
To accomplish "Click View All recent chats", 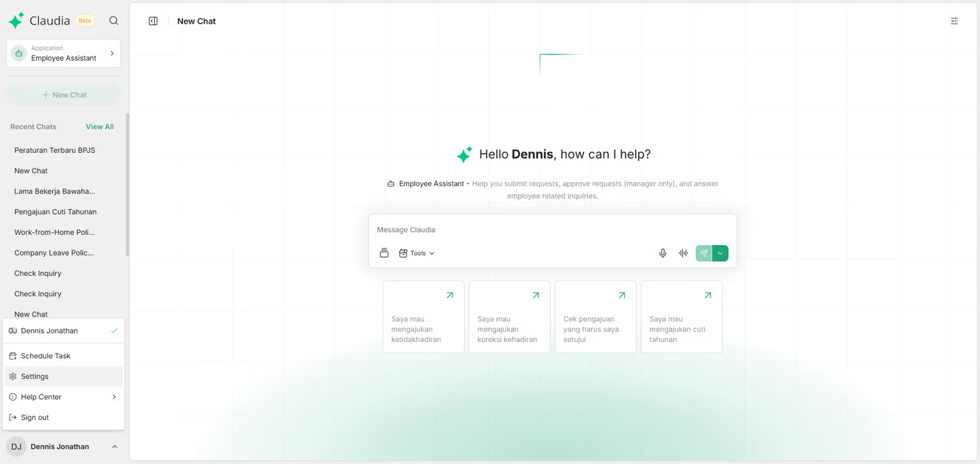I will point(99,126).
